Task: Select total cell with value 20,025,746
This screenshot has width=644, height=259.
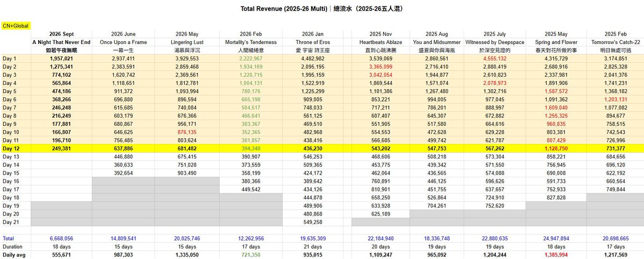Action: click(187, 239)
